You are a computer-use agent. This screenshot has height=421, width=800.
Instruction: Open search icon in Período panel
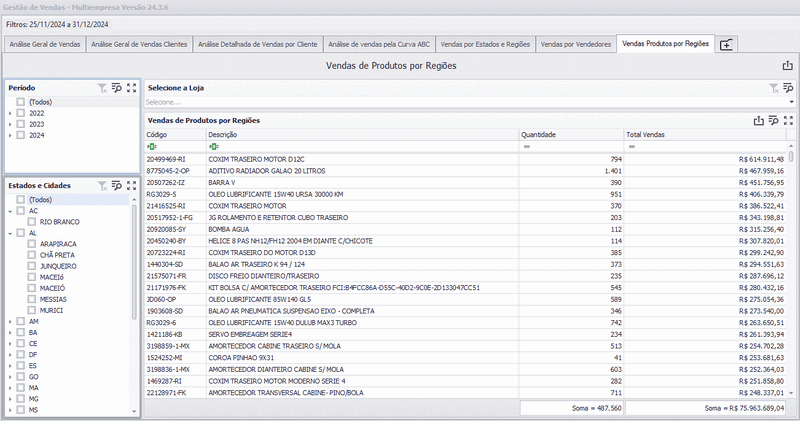(x=117, y=88)
